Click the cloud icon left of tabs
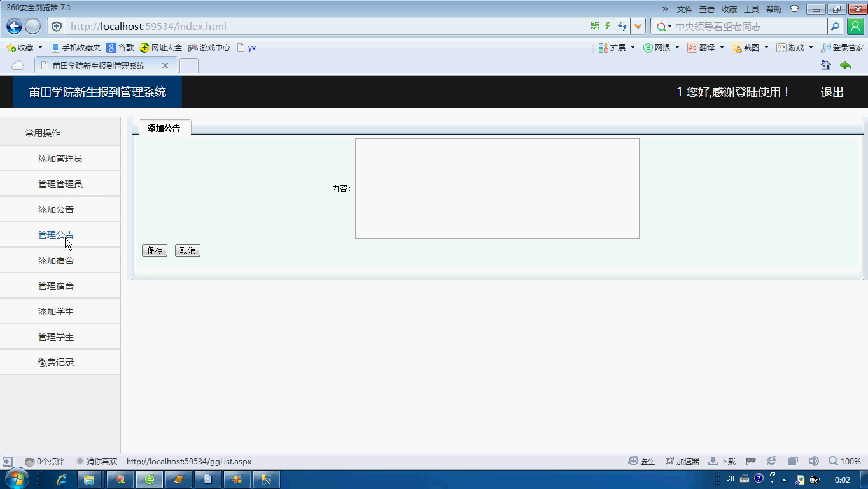Screen dimensions: 868x489 pos(18,66)
